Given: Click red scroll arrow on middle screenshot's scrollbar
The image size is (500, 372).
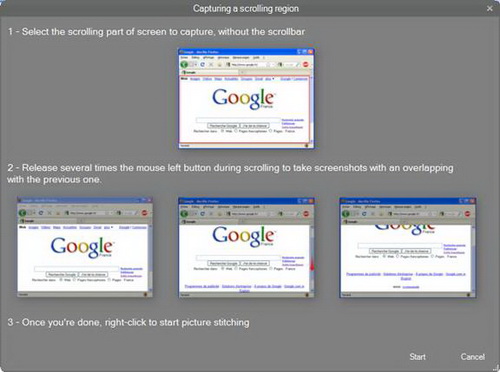Looking at the screenshot, I should point(312,265).
